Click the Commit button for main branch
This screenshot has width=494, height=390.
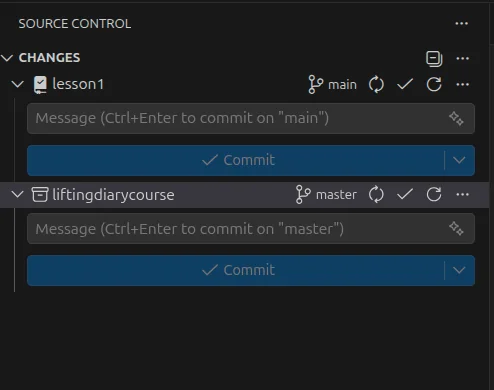click(236, 160)
